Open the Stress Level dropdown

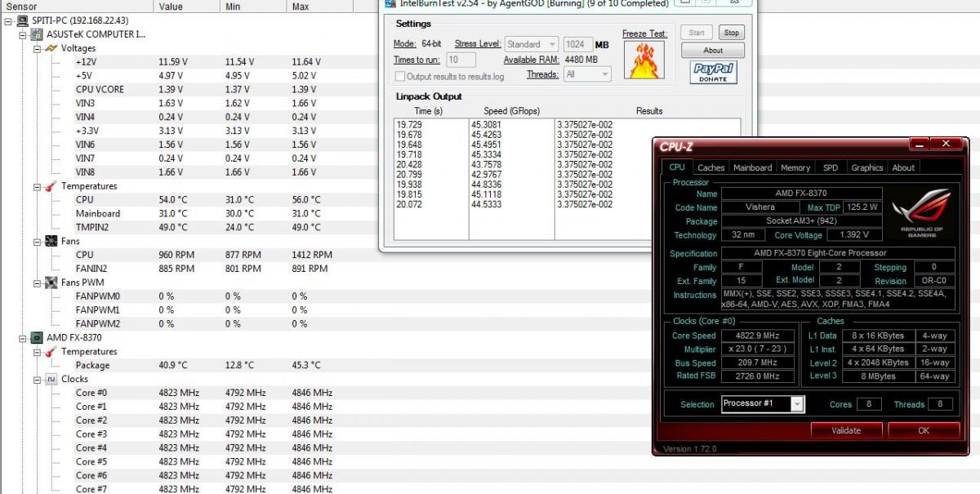pyautogui.click(x=531, y=44)
